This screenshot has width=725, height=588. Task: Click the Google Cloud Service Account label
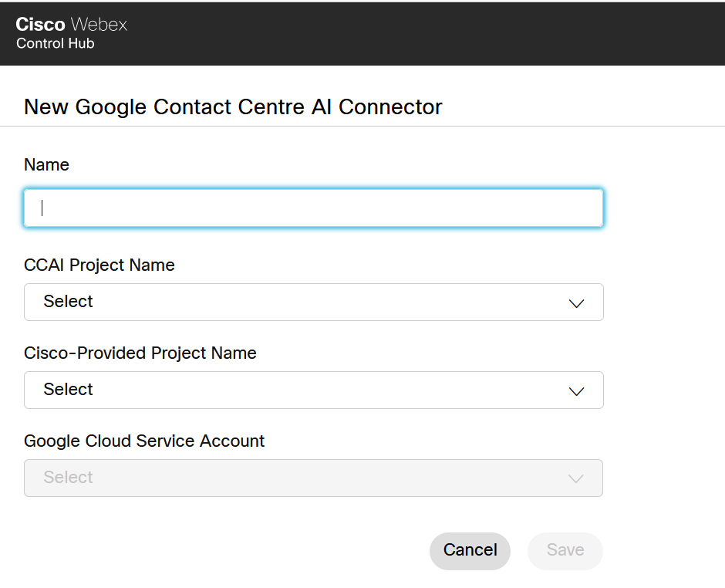pyautogui.click(x=144, y=441)
